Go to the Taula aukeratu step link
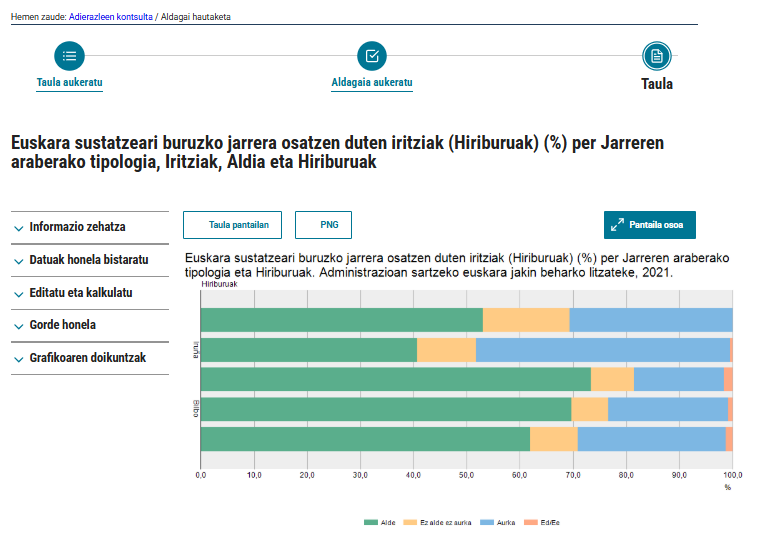The image size is (772, 542). coord(69,82)
